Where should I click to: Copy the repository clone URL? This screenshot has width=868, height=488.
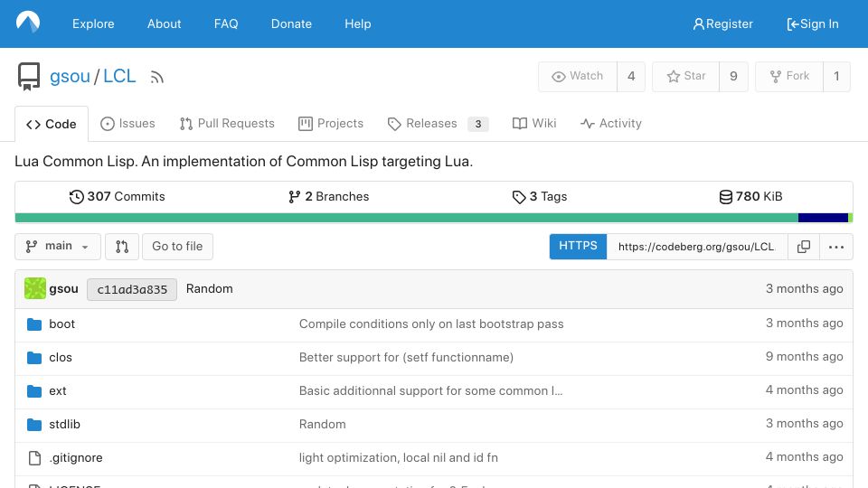coord(804,247)
